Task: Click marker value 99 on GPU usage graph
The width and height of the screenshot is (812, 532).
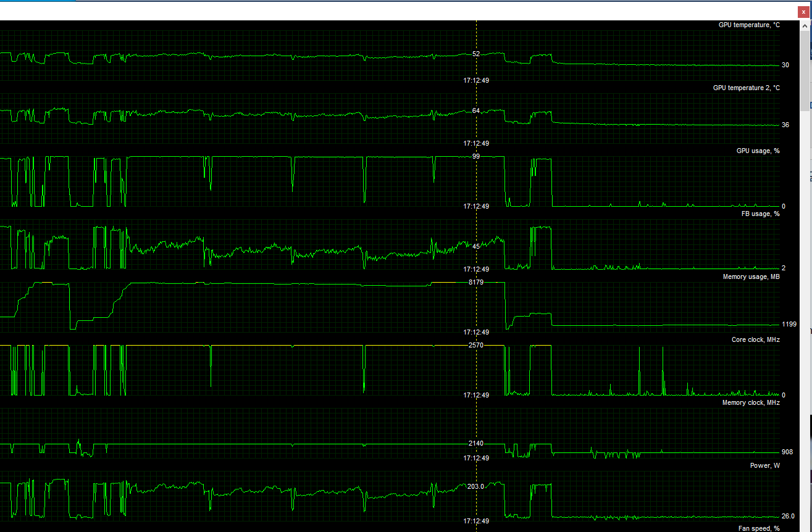Action: click(476, 157)
